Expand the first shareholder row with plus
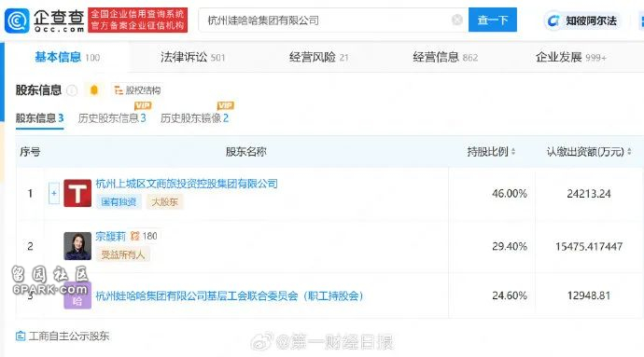 (x=54, y=193)
